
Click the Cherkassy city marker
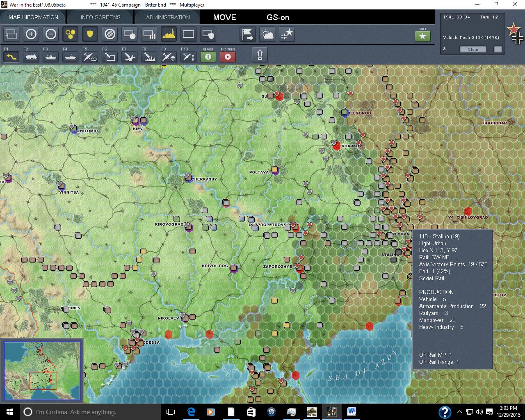coord(188,178)
